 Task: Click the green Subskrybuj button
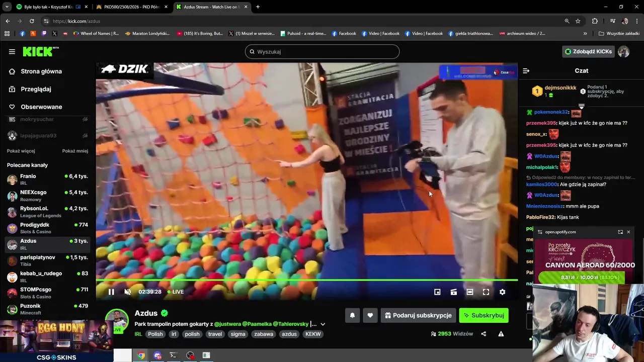pyautogui.click(x=484, y=315)
